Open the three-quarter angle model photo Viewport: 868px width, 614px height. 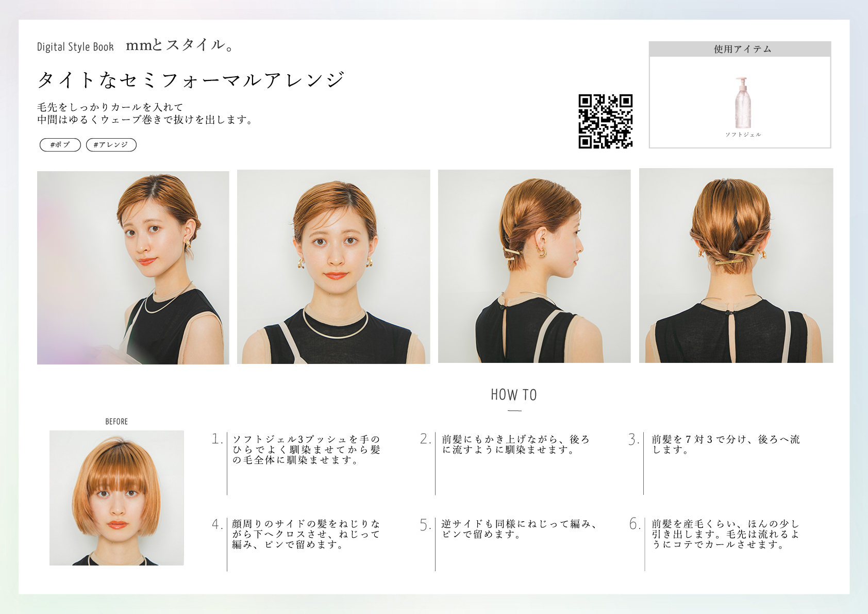click(x=133, y=268)
